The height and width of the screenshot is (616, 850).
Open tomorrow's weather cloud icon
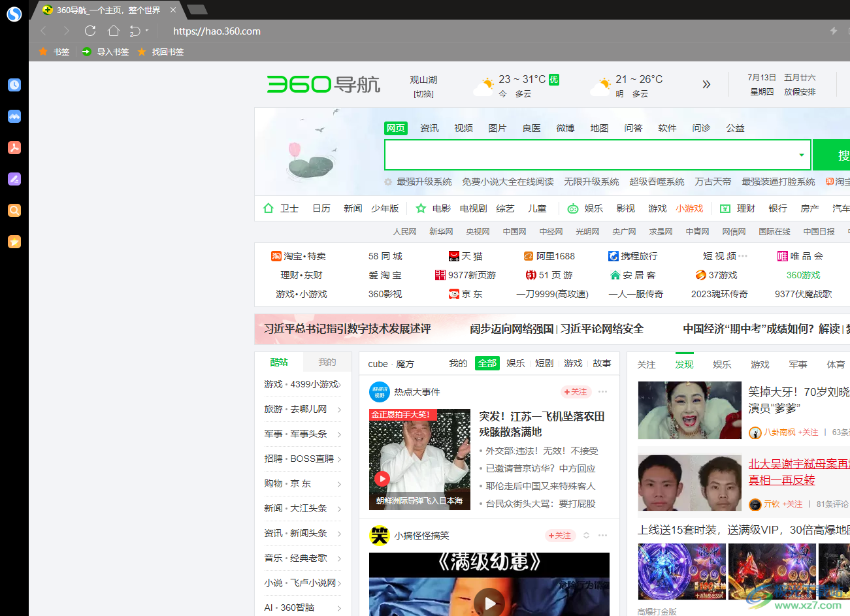tap(600, 86)
